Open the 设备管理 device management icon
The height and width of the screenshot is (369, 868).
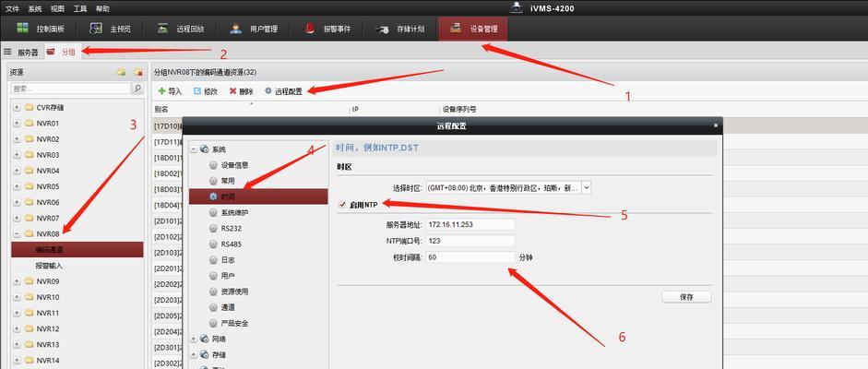pyautogui.click(x=457, y=28)
